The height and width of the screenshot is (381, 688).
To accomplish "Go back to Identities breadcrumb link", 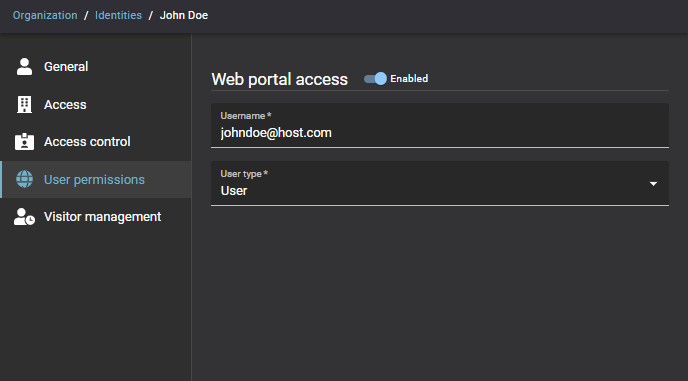I will (x=118, y=15).
